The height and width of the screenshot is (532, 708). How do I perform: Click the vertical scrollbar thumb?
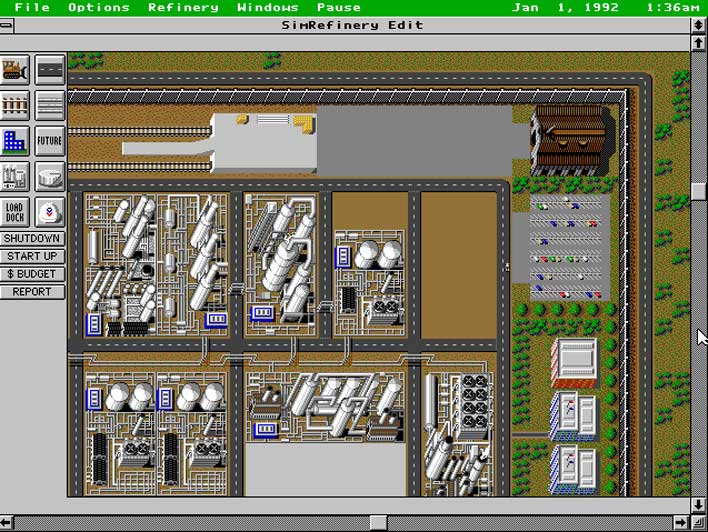pyautogui.click(x=699, y=191)
